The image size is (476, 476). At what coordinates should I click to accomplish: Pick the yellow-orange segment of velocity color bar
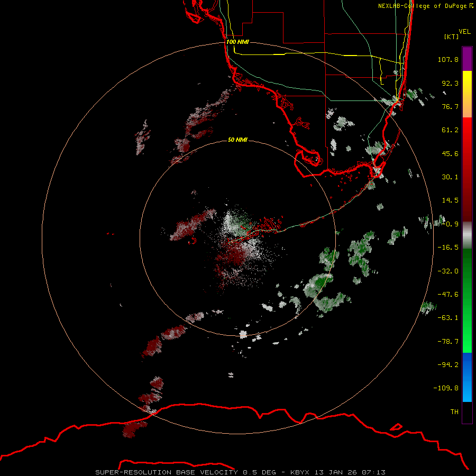[467, 94]
